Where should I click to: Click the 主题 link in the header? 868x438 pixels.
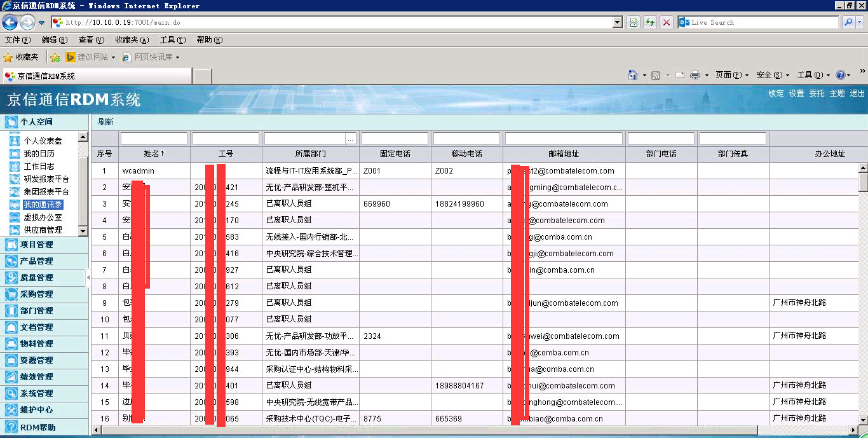click(x=837, y=93)
